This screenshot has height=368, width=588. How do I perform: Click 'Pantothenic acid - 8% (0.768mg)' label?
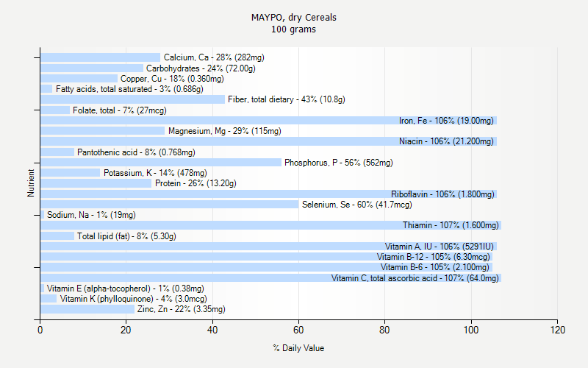[x=136, y=152]
